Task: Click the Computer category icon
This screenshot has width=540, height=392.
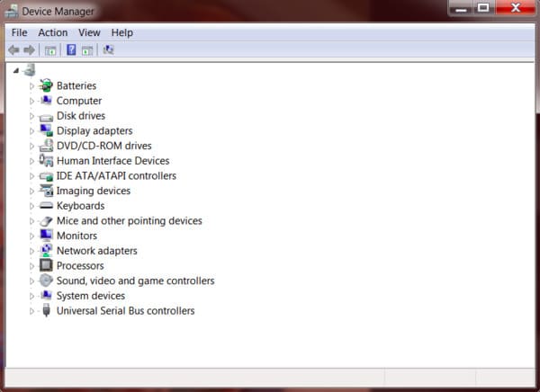Action: tap(46, 101)
